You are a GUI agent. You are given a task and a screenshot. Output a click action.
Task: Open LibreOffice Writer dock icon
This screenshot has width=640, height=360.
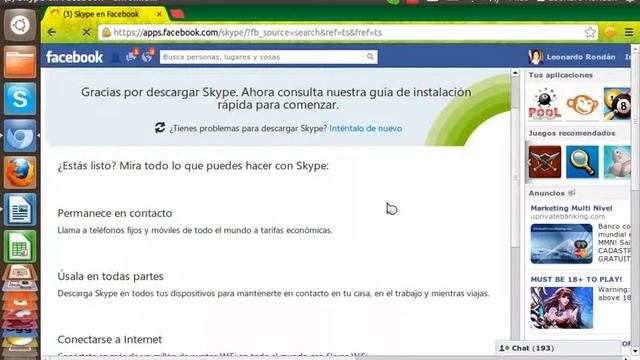(20, 209)
